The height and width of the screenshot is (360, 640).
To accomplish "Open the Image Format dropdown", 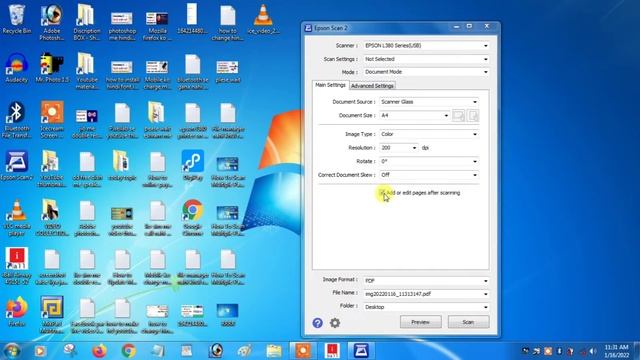I will point(426,281).
